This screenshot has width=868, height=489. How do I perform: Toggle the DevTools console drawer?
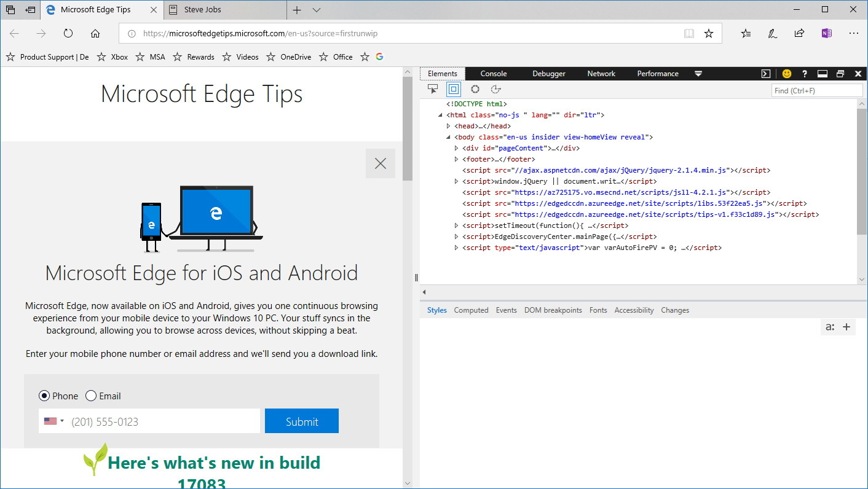(766, 74)
